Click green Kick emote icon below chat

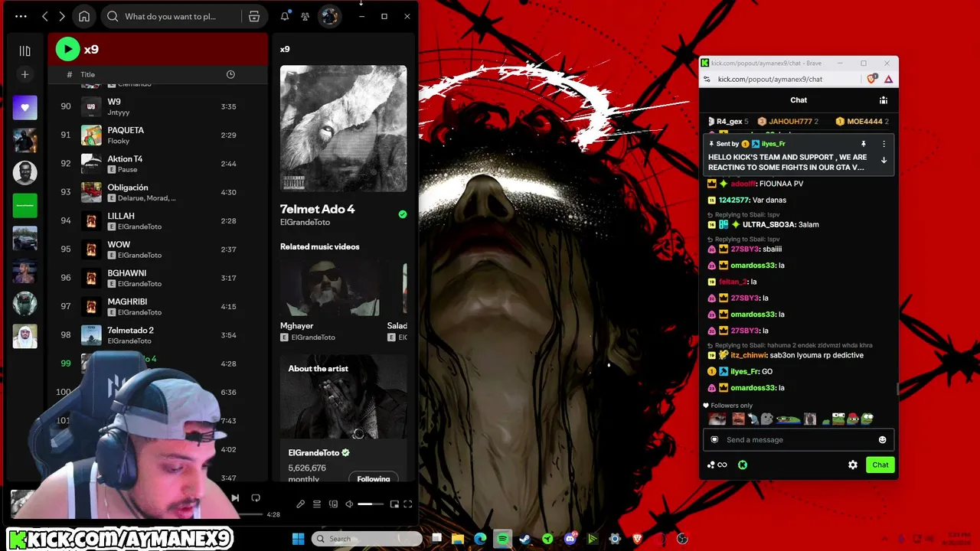[743, 465]
